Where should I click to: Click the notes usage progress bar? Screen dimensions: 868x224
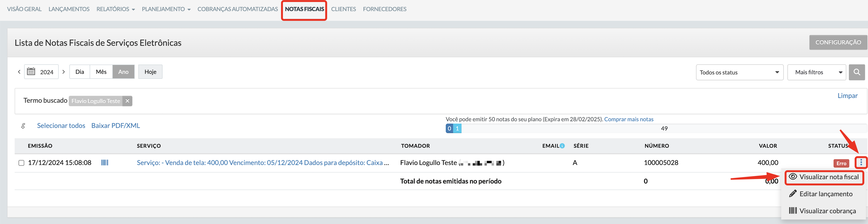tap(656, 128)
